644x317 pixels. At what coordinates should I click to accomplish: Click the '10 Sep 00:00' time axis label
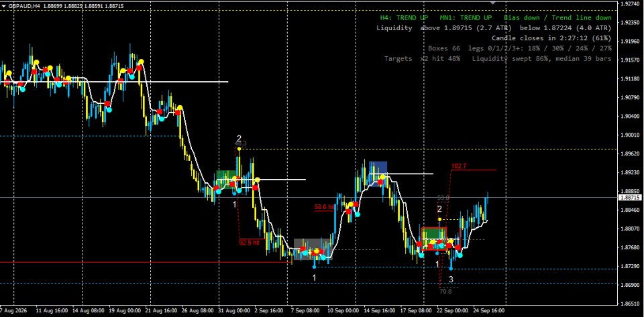coord(344,310)
